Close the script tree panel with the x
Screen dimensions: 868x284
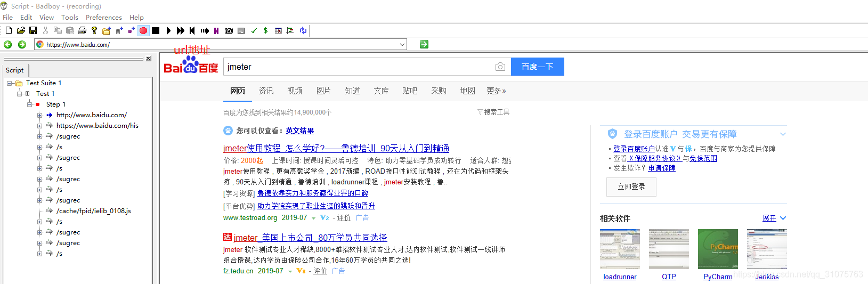tap(148, 59)
